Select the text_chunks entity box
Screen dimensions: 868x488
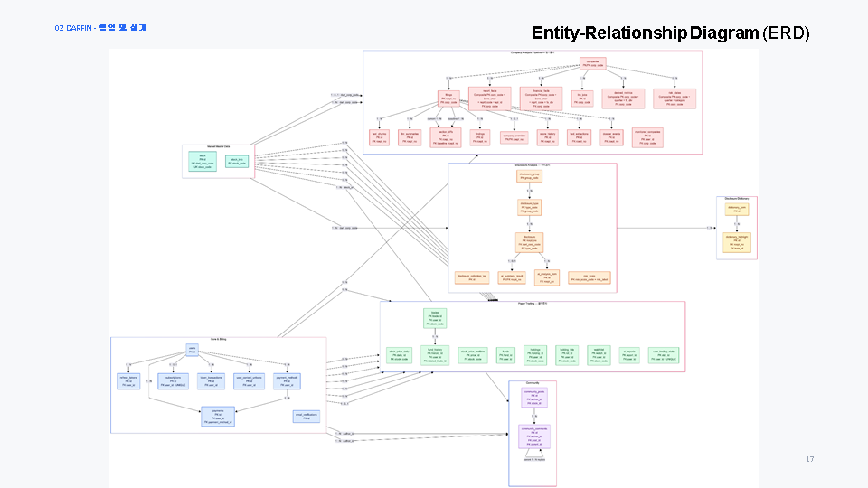[x=379, y=137]
